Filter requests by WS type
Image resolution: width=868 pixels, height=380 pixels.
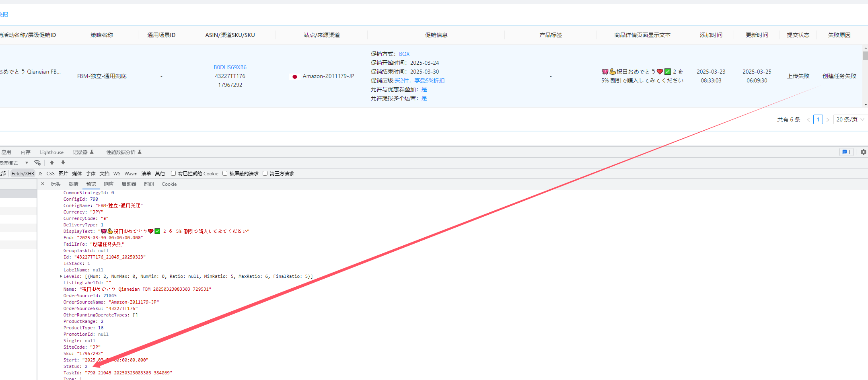(117, 174)
